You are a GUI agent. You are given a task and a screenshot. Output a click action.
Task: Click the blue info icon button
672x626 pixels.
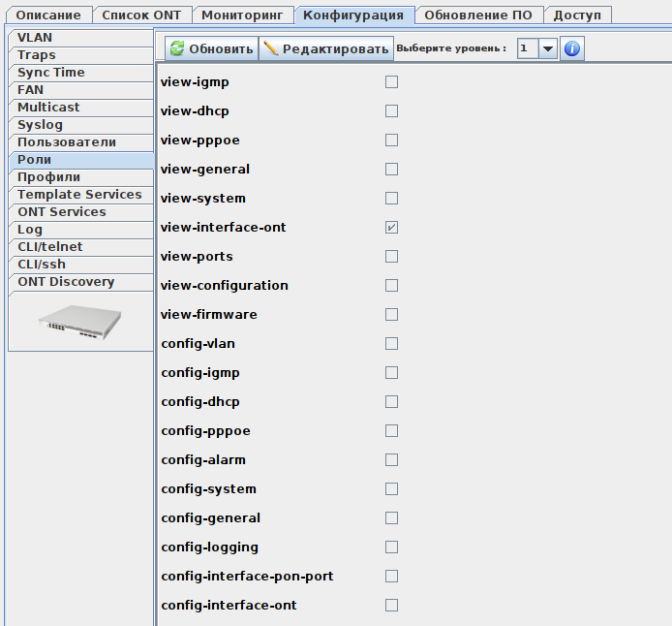(x=571, y=48)
